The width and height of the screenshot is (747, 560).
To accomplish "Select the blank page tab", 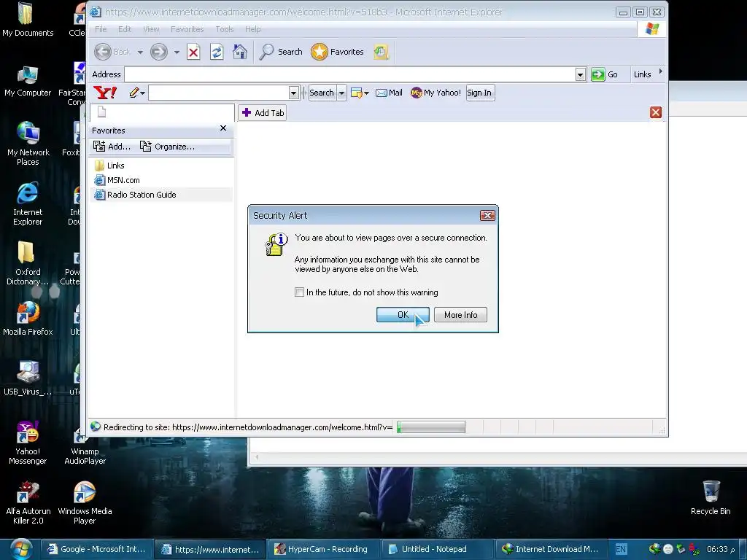I will point(162,112).
